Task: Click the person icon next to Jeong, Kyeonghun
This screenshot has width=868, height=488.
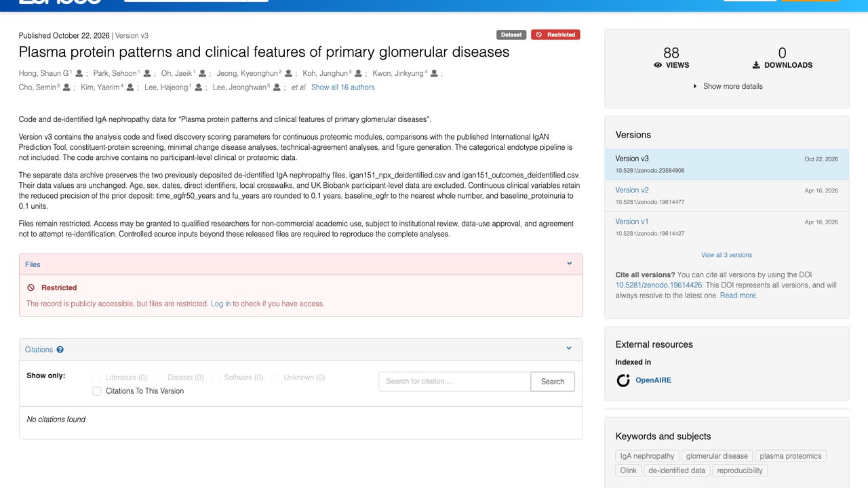Action: [288, 73]
